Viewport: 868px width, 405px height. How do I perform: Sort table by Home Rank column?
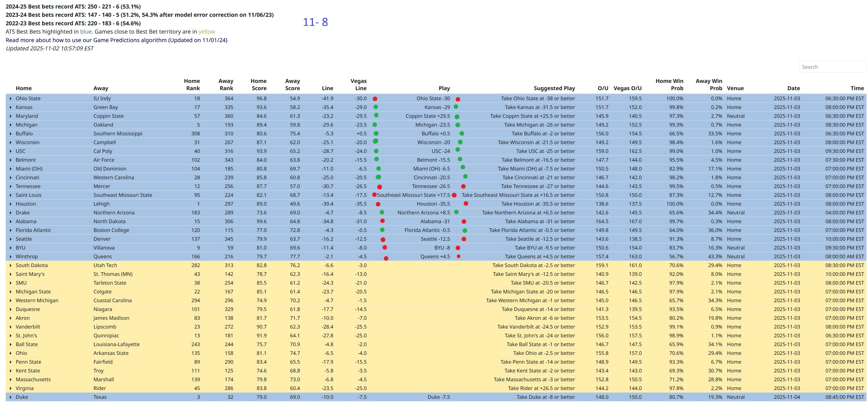pos(192,84)
